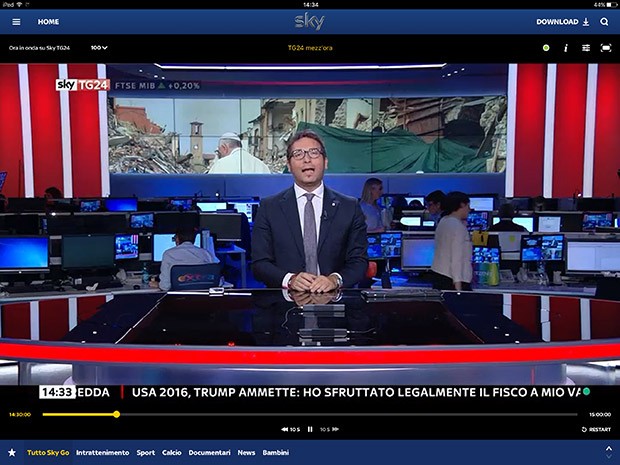Select Tutto Sky Go tab
The image size is (620, 465).
[x=48, y=452]
